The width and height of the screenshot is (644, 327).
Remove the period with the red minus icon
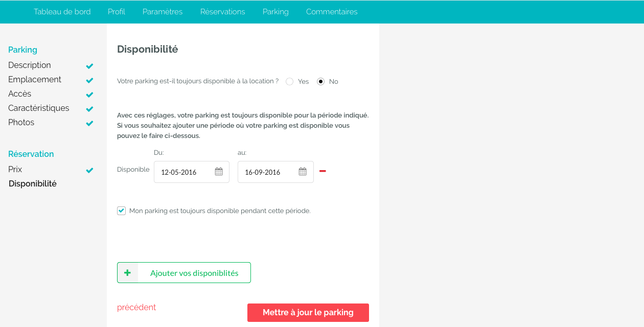coord(323,171)
